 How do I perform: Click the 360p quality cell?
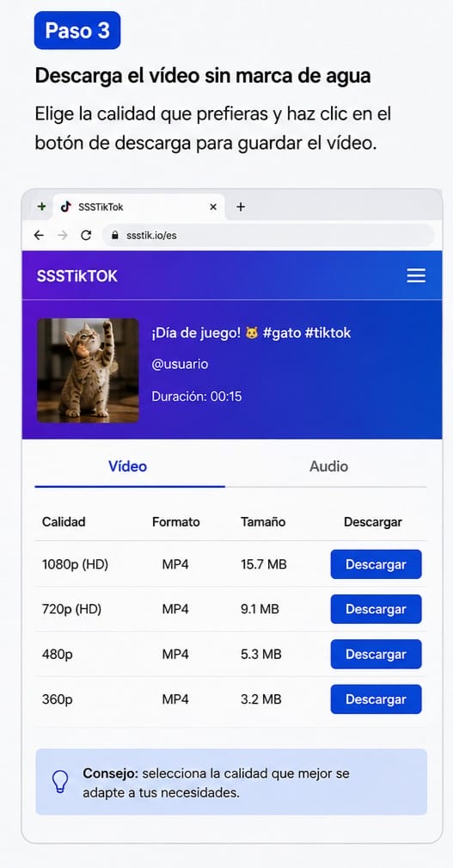[x=58, y=699]
